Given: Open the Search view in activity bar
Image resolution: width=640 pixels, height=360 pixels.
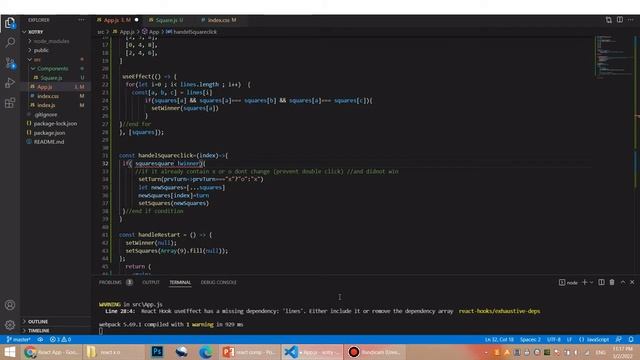Looking at the screenshot, I should point(10,42).
